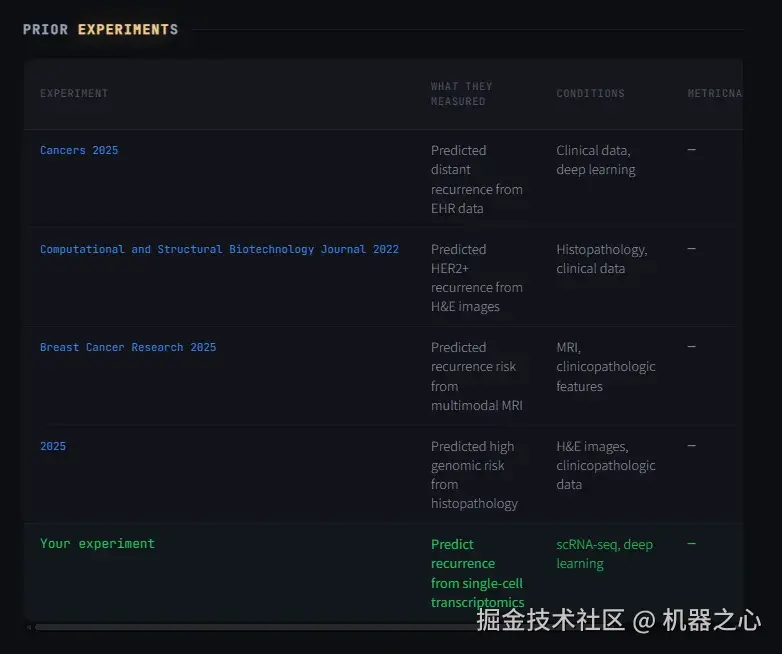Select the "Your experiment" row label
The height and width of the screenshot is (654, 782).
pyautogui.click(x=97, y=544)
